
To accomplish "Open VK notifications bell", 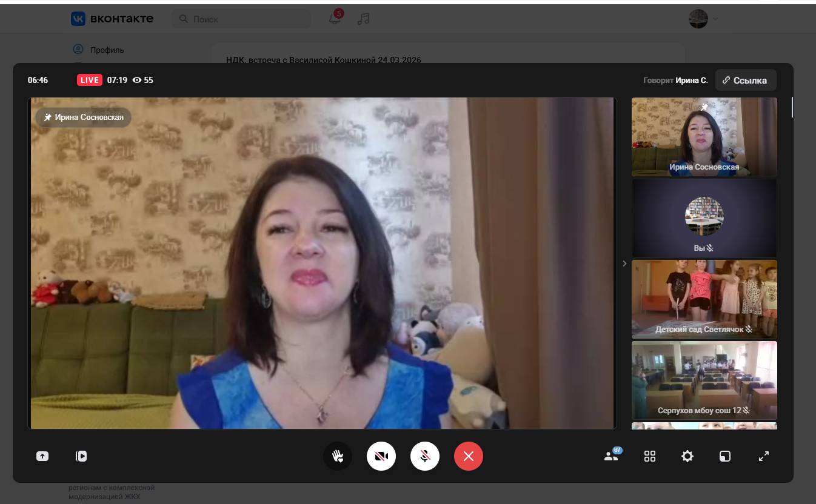I will pyautogui.click(x=335, y=19).
